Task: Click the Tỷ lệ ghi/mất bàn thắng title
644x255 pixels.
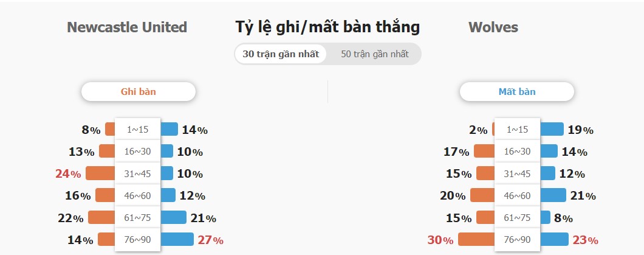Action: click(x=327, y=27)
